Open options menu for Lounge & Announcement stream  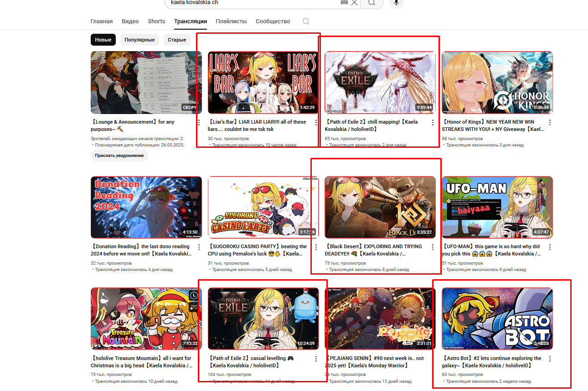click(x=199, y=123)
